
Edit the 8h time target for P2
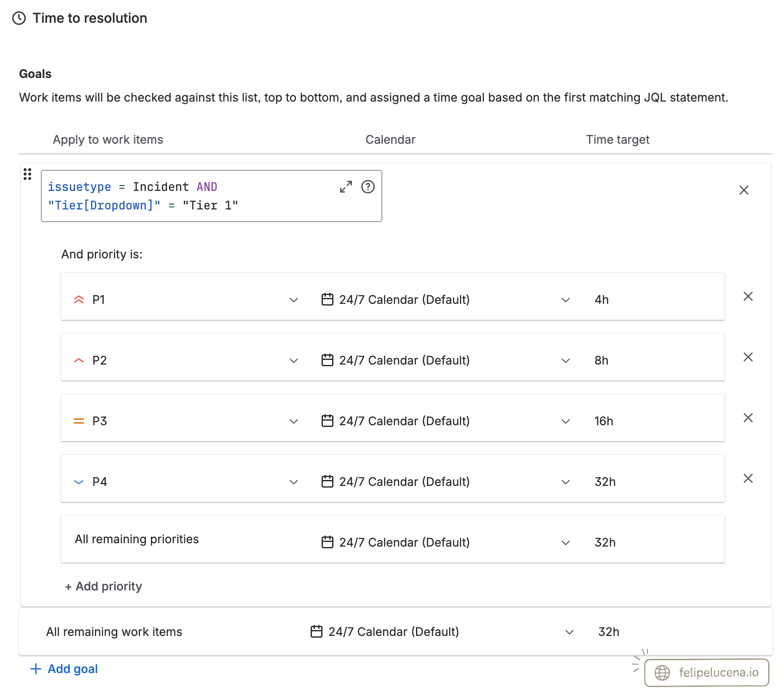point(601,360)
